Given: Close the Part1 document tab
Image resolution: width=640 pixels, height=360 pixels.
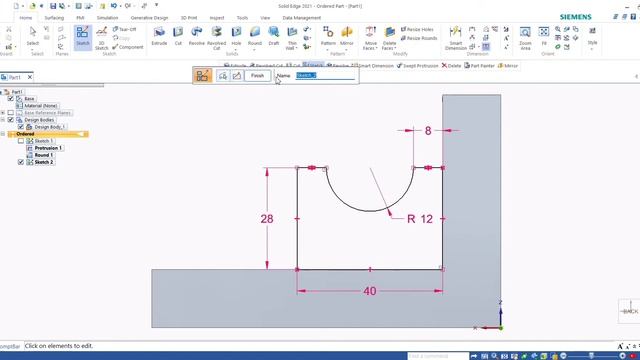Looking at the screenshot, I should click(x=30, y=77).
